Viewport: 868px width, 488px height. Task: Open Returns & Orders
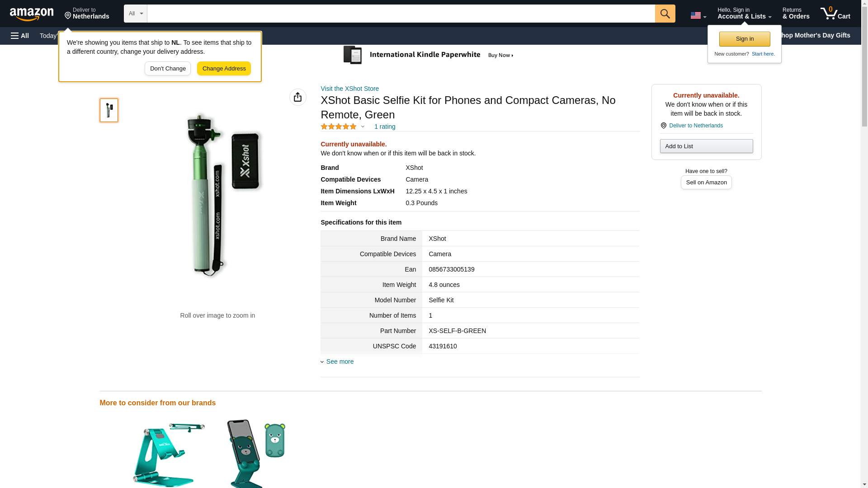pyautogui.click(x=795, y=14)
